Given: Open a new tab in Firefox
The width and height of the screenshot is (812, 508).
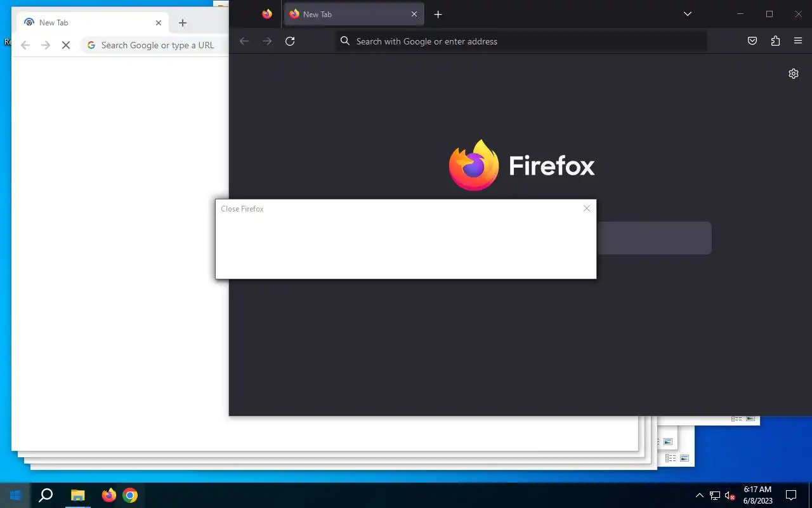Looking at the screenshot, I should pos(438,14).
